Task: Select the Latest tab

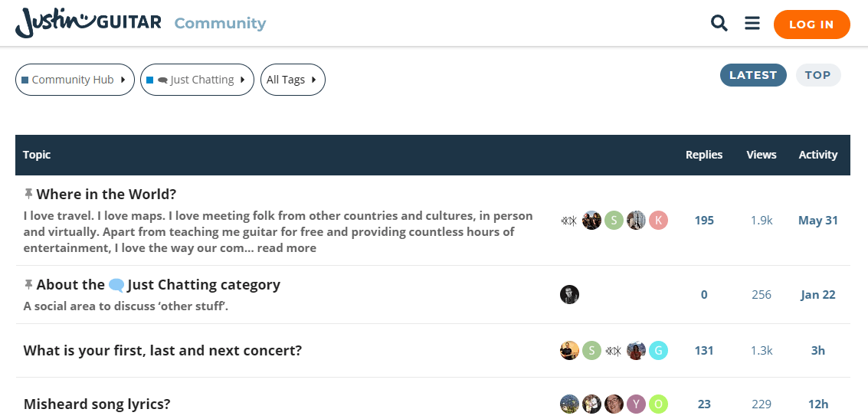Action: click(x=753, y=75)
